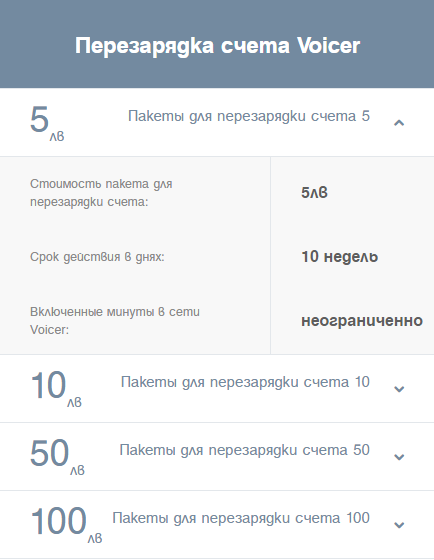Image resolution: width=434 pixels, height=560 pixels.
Task: Open 'Пакеты для перезарядки счета 10' row
Action: coord(217,389)
